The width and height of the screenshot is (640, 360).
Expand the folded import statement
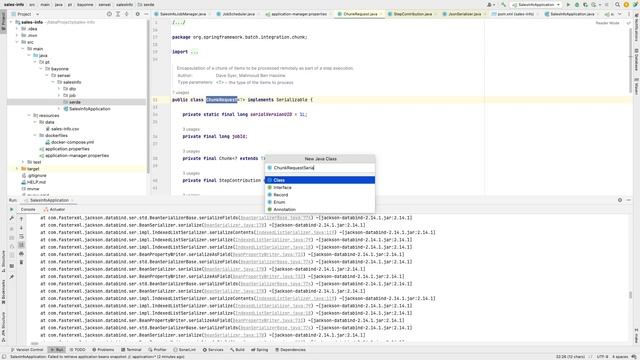click(x=194, y=52)
